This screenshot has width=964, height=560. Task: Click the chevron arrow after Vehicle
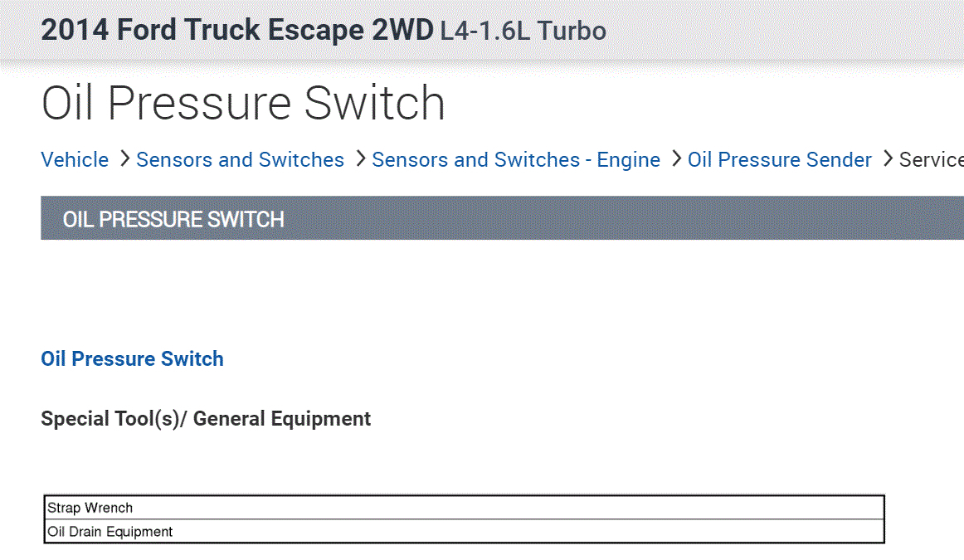tap(124, 158)
